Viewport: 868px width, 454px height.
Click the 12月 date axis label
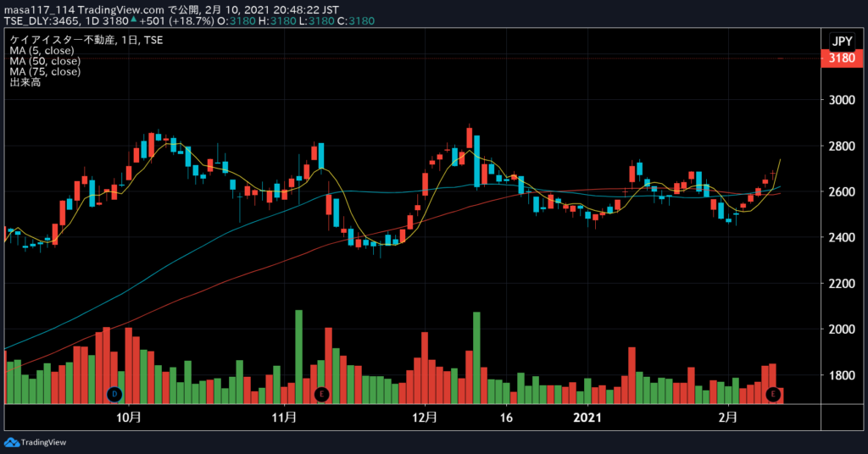tap(425, 418)
